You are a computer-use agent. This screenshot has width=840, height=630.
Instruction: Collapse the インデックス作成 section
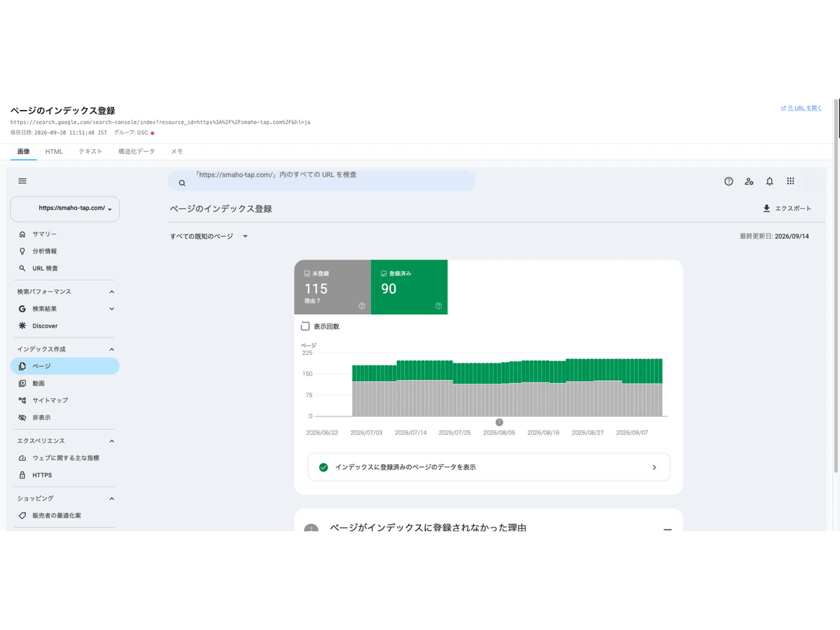[112, 349]
